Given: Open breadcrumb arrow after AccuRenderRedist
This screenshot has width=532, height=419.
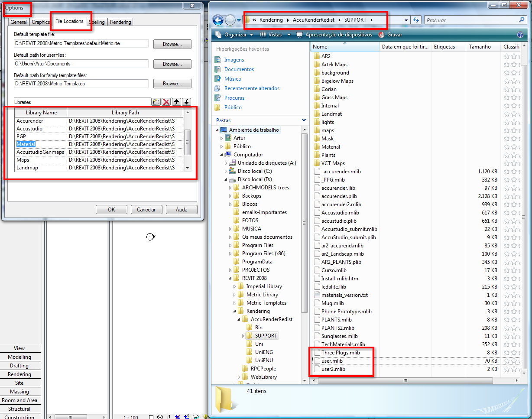Looking at the screenshot, I should point(340,20).
